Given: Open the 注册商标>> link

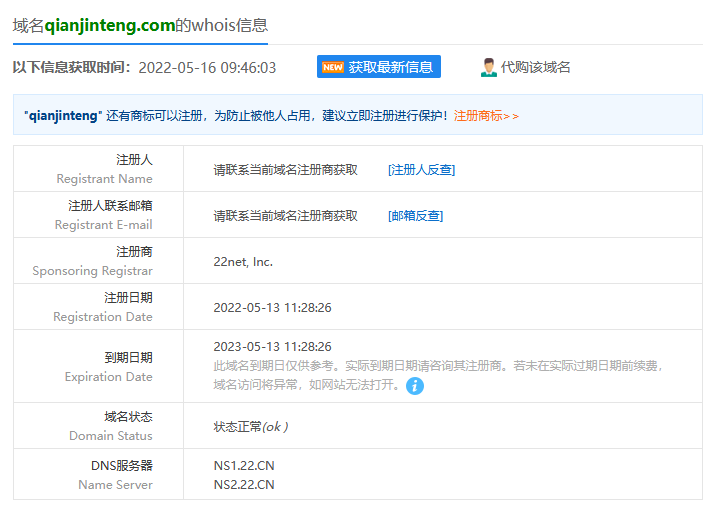Looking at the screenshot, I should click(x=486, y=116).
